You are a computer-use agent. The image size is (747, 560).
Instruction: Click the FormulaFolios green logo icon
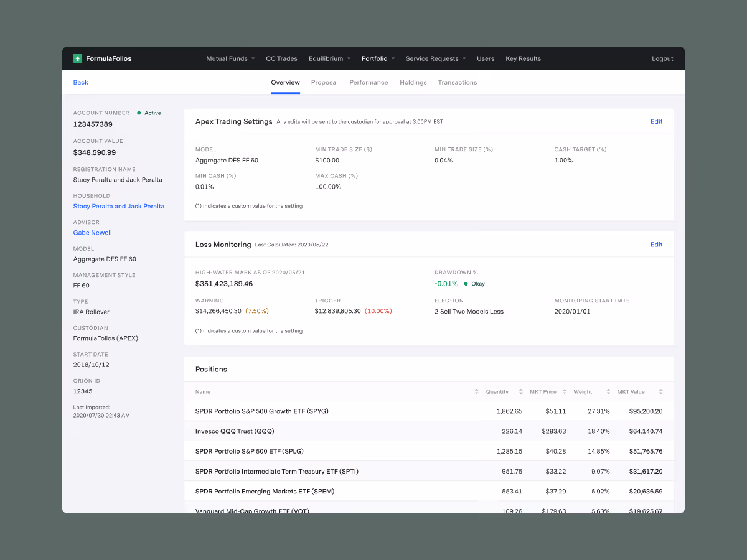click(x=78, y=58)
